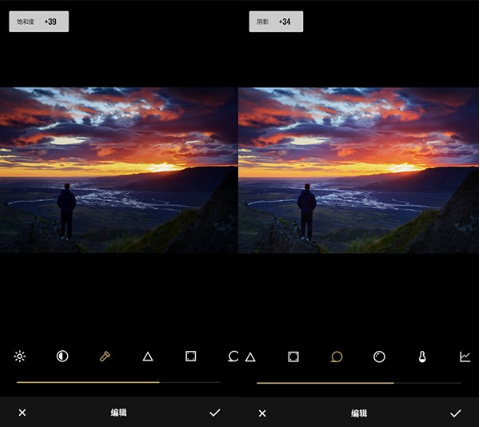Select the sharpen triangle icon in right panel
The height and width of the screenshot is (427, 480).
pyautogui.click(x=250, y=357)
